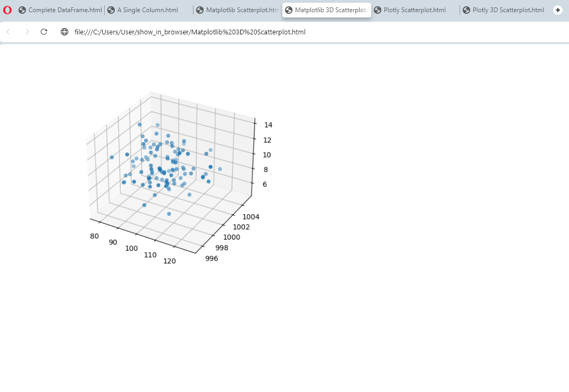
Task: Reload the current page
Action: click(x=44, y=32)
